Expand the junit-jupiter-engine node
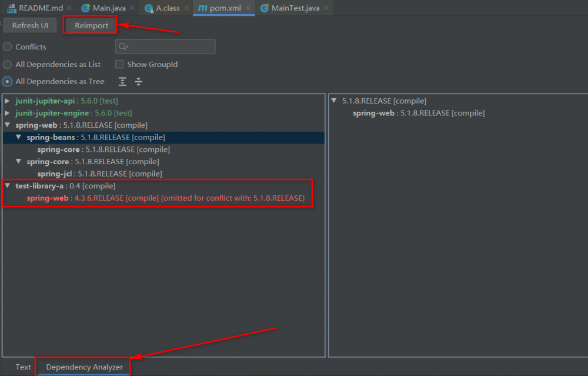 (x=7, y=113)
